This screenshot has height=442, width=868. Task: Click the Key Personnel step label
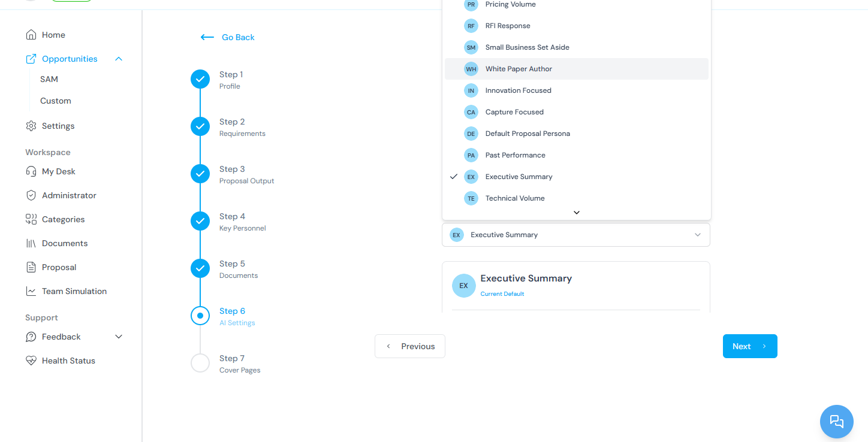pyautogui.click(x=243, y=228)
